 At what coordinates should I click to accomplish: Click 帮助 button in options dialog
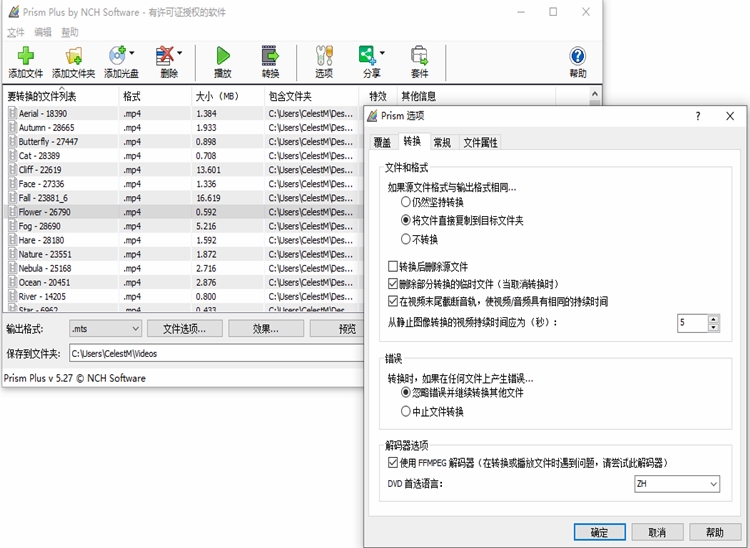coord(715,532)
